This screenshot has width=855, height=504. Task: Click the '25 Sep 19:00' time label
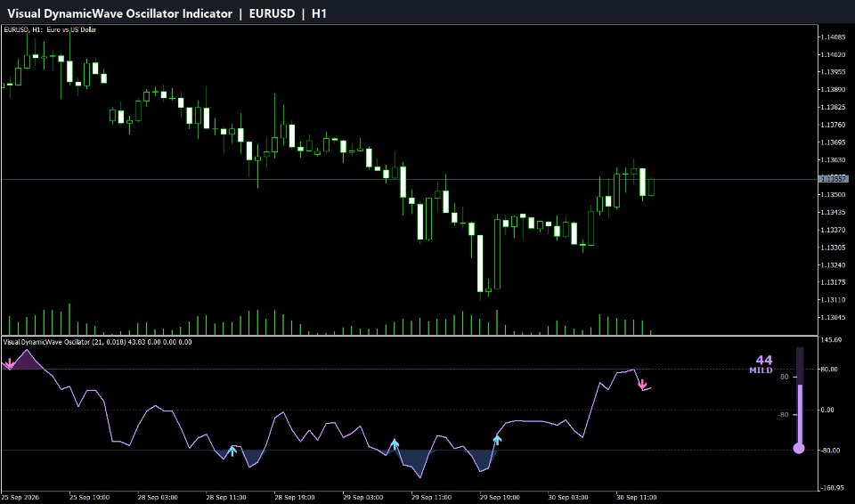[x=89, y=497]
